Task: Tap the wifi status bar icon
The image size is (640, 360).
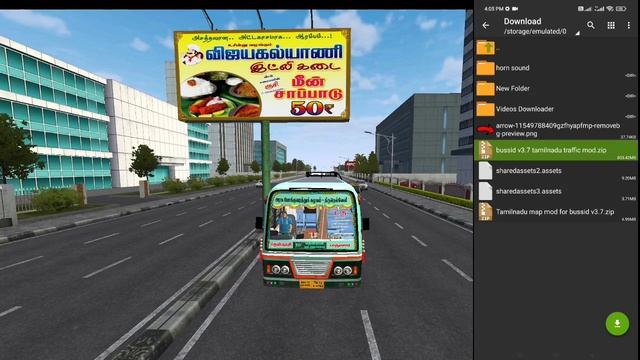Action: [610, 9]
